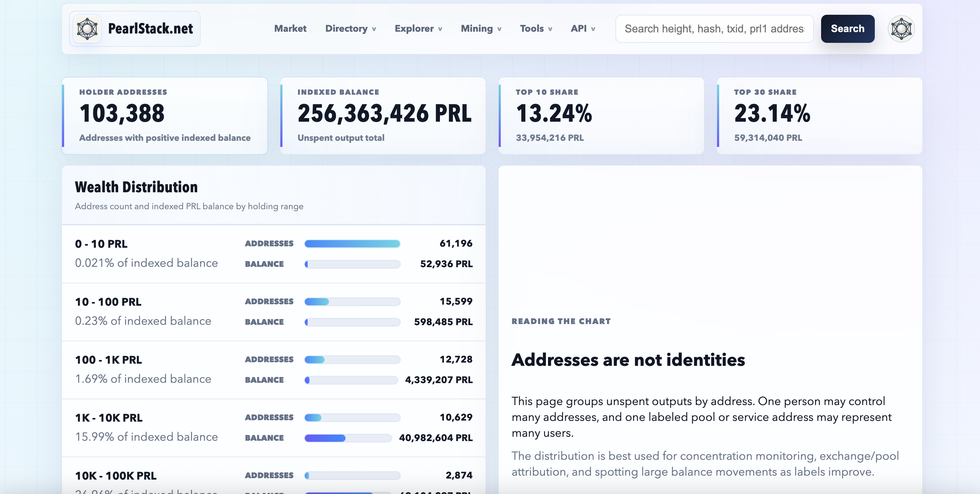Click 'Addresses are not identities' heading
Viewport: 980px width, 494px height.
628,360
